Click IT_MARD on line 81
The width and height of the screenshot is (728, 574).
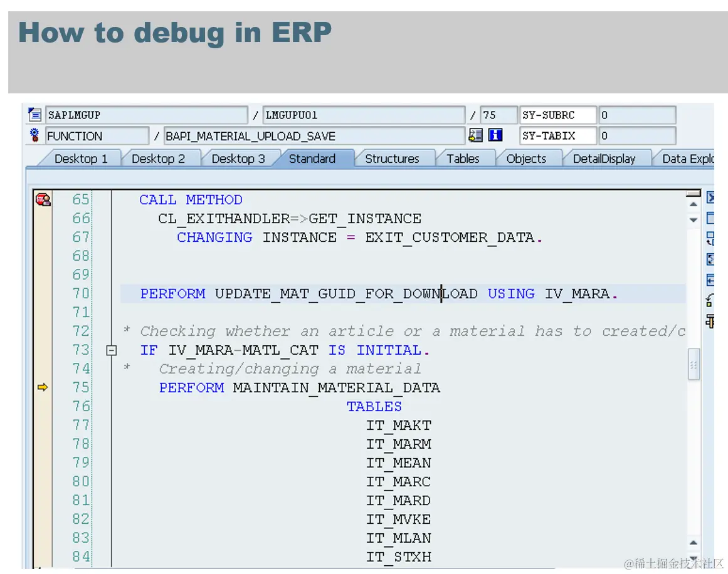399,500
